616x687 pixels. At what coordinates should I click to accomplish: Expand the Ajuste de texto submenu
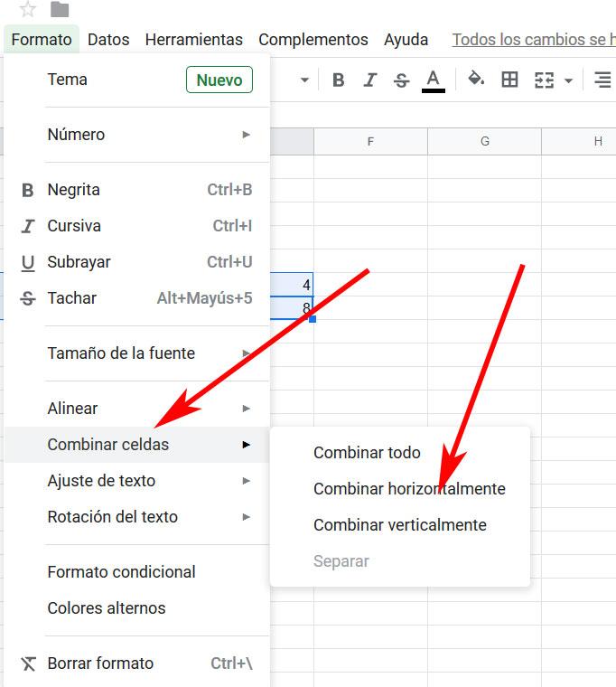coord(137,481)
